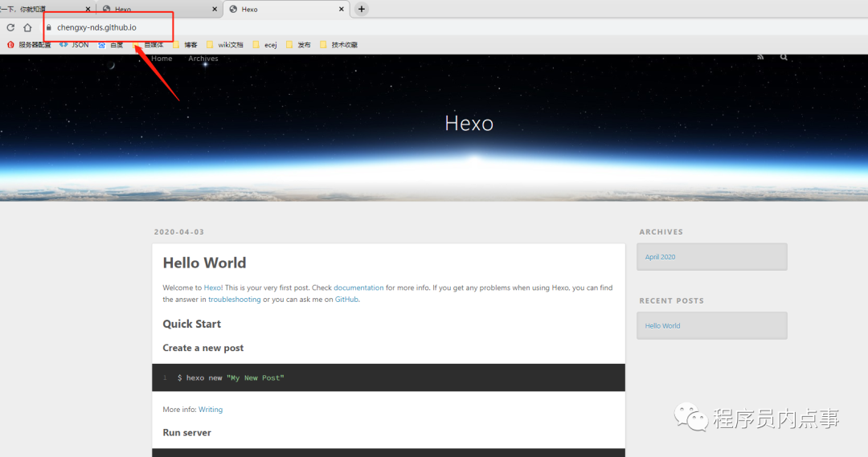Close the 你就知道 tab
868x457 pixels.
pyautogui.click(x=88, y=9)
